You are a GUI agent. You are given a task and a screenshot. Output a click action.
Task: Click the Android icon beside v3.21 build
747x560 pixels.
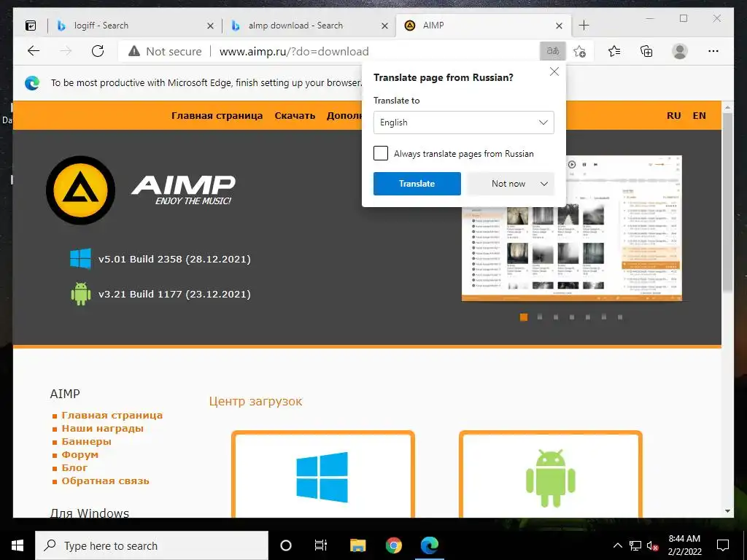click(x=80, y=294)
